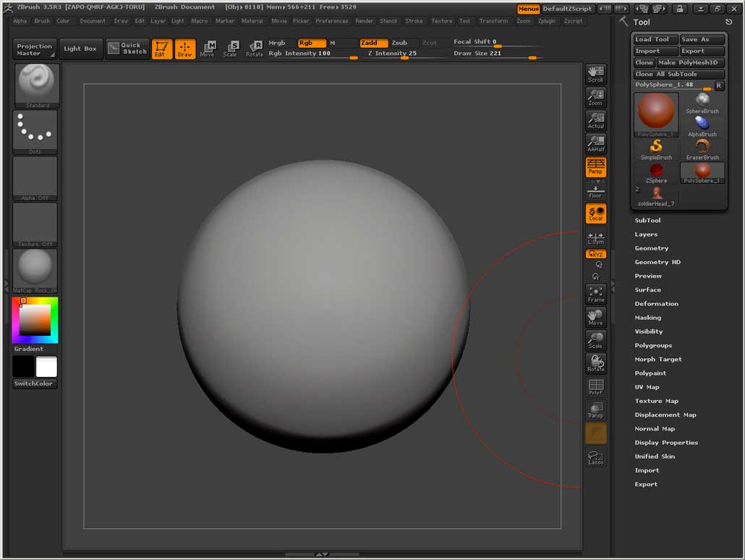Pick the EraserBrush tool icon
The width and height of the screenshot is (745, 560).
pyautogui.click(x=702, y=149)
